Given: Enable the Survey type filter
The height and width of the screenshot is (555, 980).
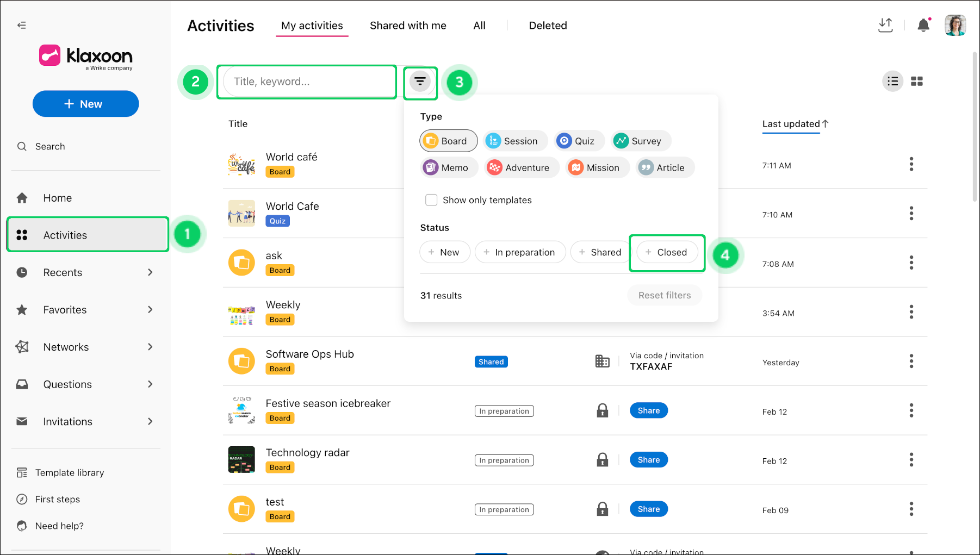Looking at the screenshot, I should pos(640,141).
